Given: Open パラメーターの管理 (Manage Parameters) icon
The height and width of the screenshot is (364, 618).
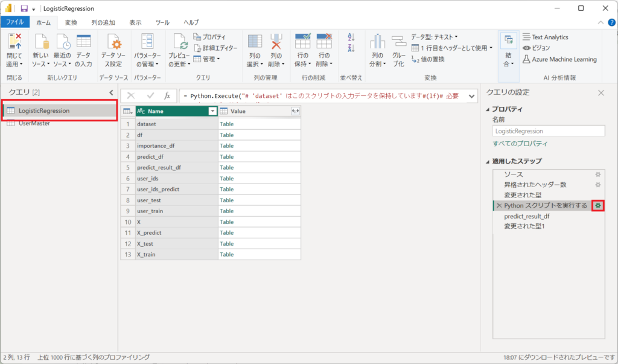Looking at the screenshot, I should coord(147,42).
